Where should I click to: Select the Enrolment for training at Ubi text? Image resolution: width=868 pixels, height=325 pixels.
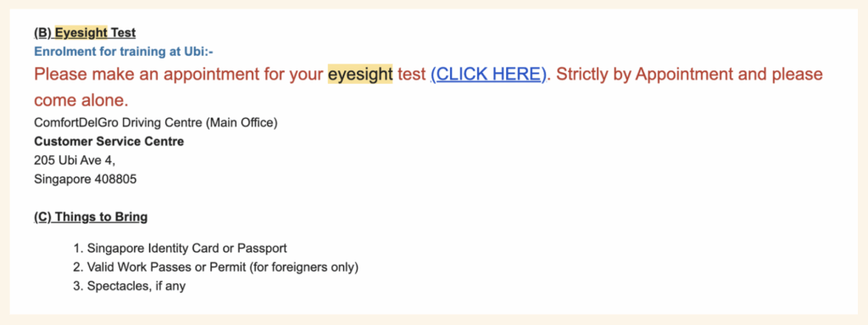click(124, 52)
